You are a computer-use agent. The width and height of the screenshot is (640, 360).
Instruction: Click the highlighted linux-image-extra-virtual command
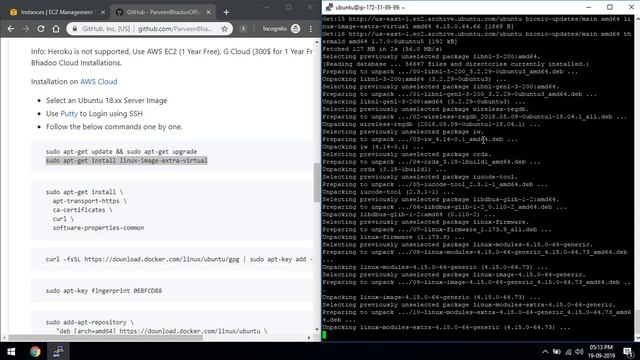pyautogui.click(x=127, y=160)
